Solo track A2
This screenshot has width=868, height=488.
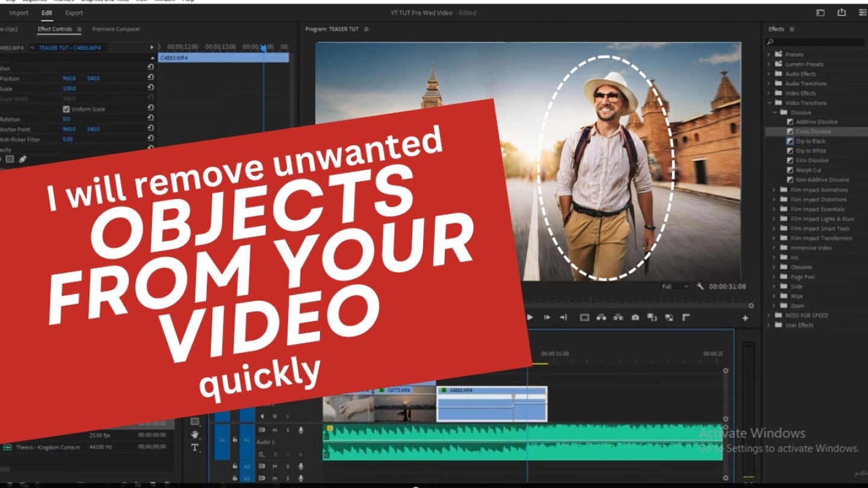tap(288, 466)
